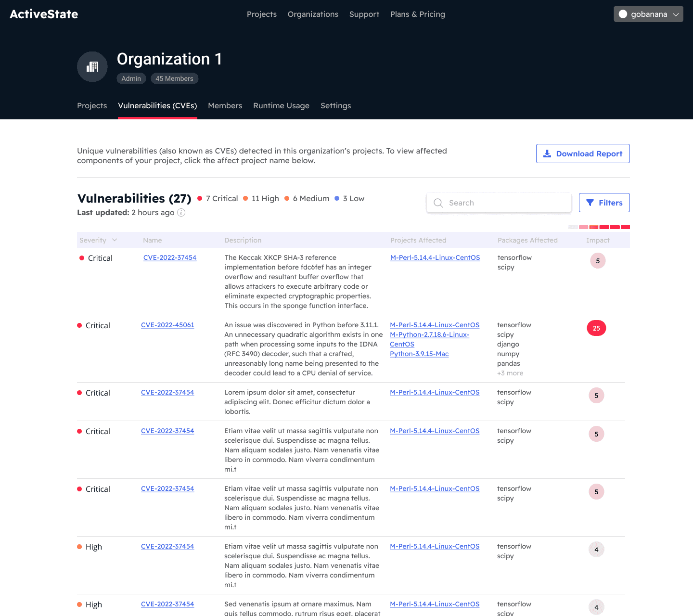Screen dimensions: 693x616
Task: Open Projects in the top navigation
Action: 262,14
